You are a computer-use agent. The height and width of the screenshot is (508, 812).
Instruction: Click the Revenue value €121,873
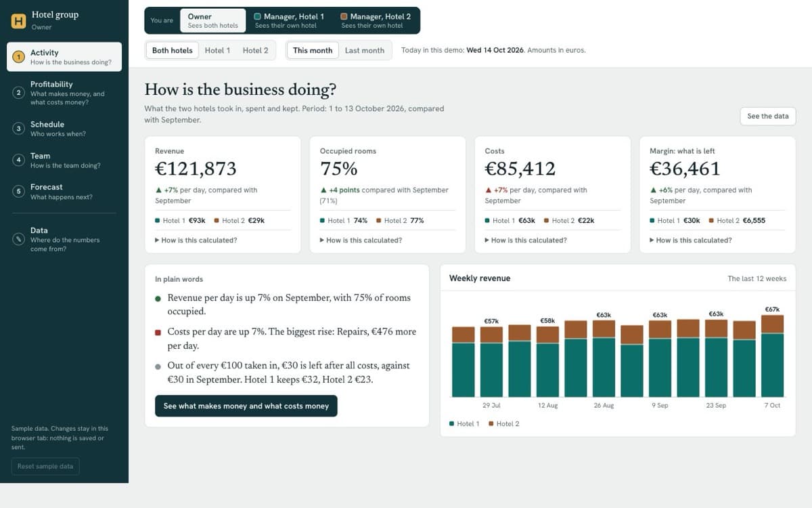pos(196,169)
